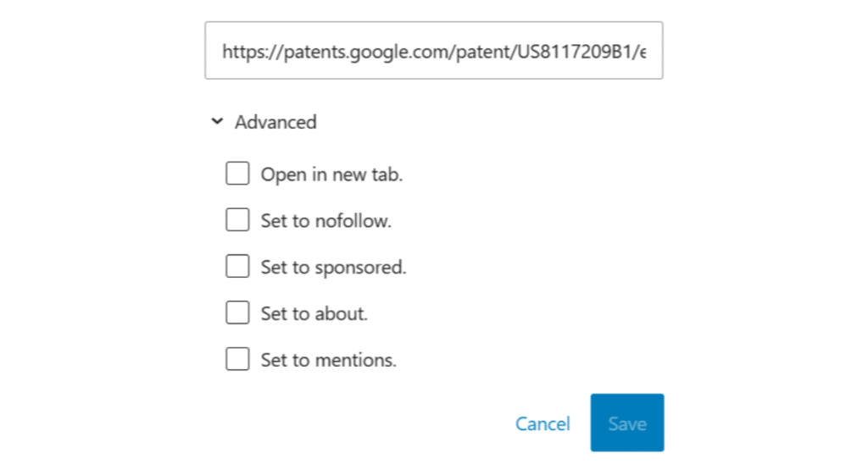Select the first checkbox under Advanced

point(237,174)
